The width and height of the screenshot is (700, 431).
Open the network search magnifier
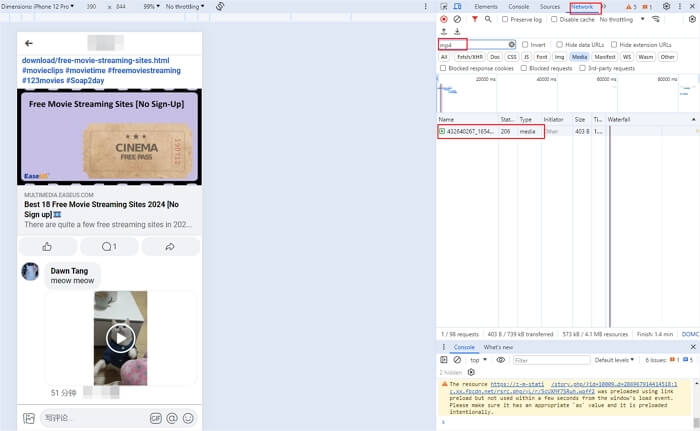pyautogui.click(x=488, y=19)
